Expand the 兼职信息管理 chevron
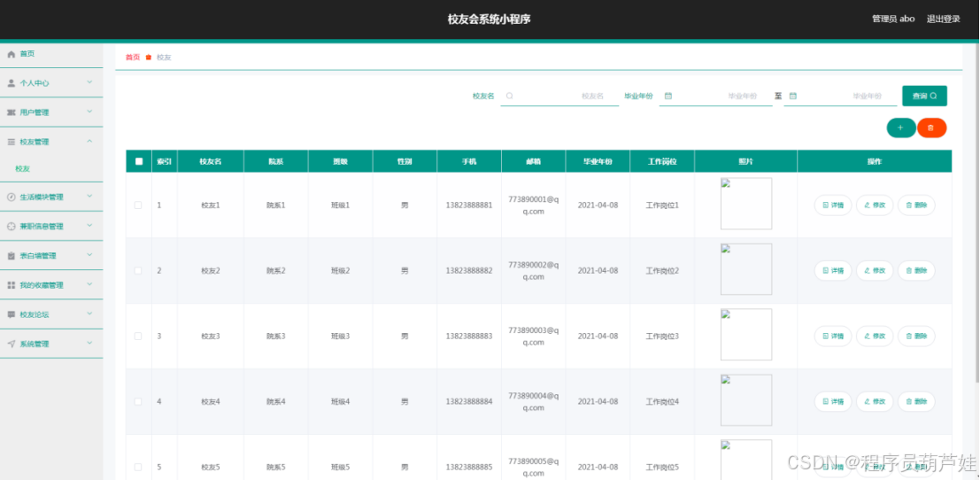Screen dimensions: 980x480 (x=89, y=226)
